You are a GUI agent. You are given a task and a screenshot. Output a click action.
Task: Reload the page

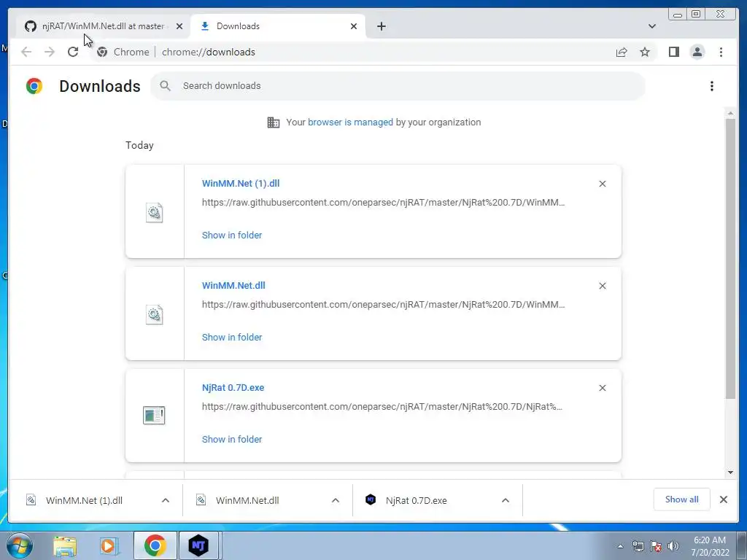point(73,52)
